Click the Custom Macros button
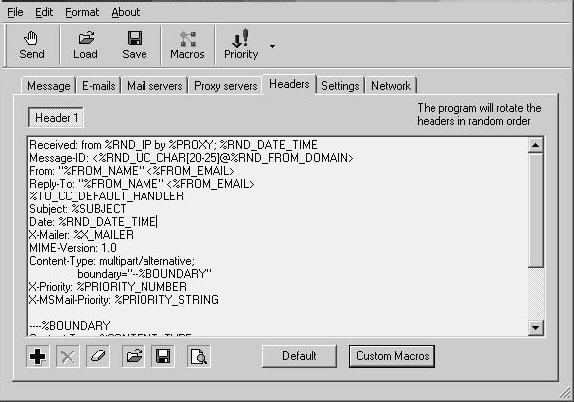The height and width of the screenshot is (402, 574). [392, 356]
